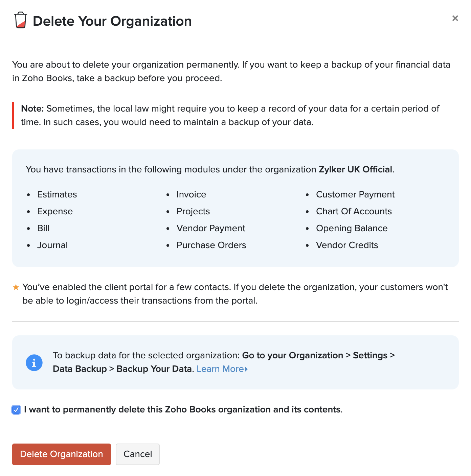Select the Invoice list item
The width and height of the screenshot is (471, 476).
[x=191, y=194]
